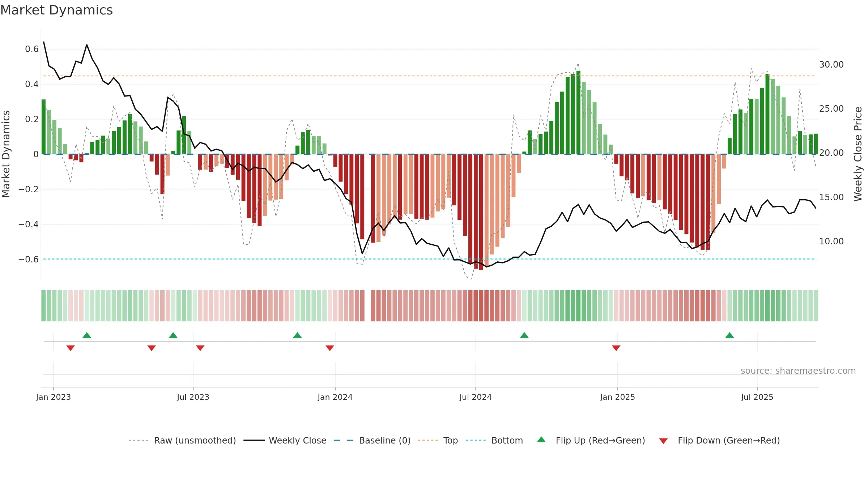The image size is (868, 488).
Task: Click the Weekly Close Price right axis label
Action: point(858,154)
